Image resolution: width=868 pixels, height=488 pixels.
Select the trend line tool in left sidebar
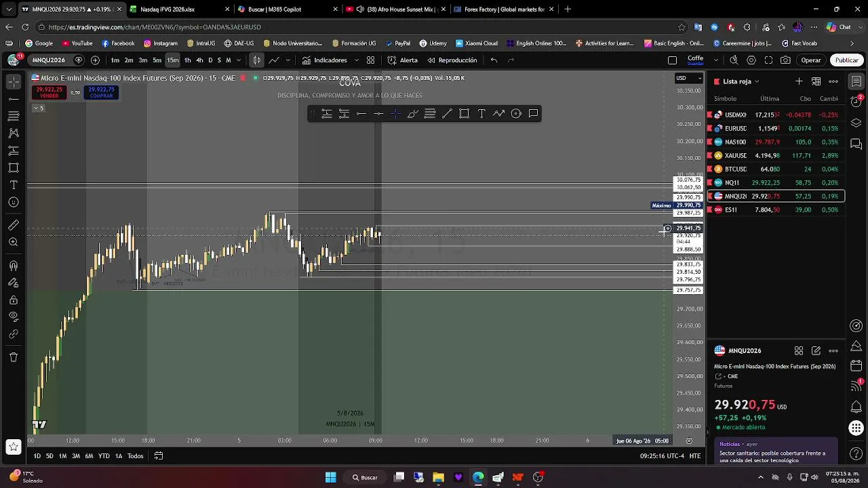pyautogui.click(x=14, y=99)
